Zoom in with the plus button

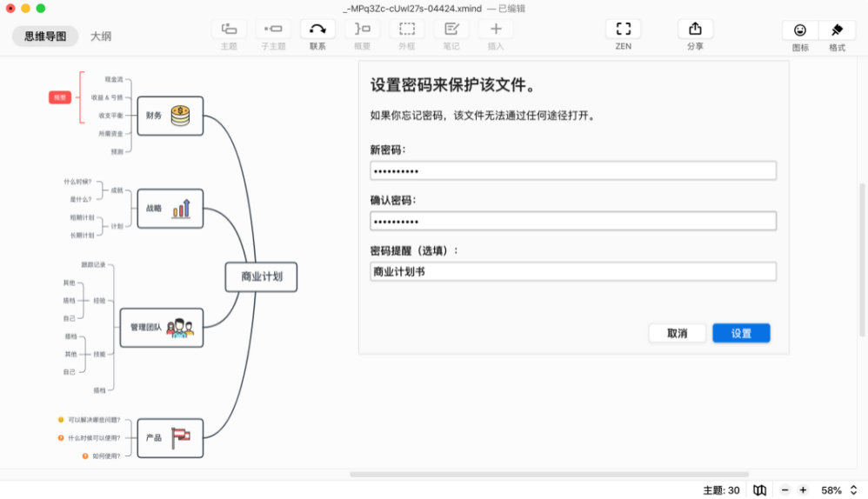click(x=803, y=490)
